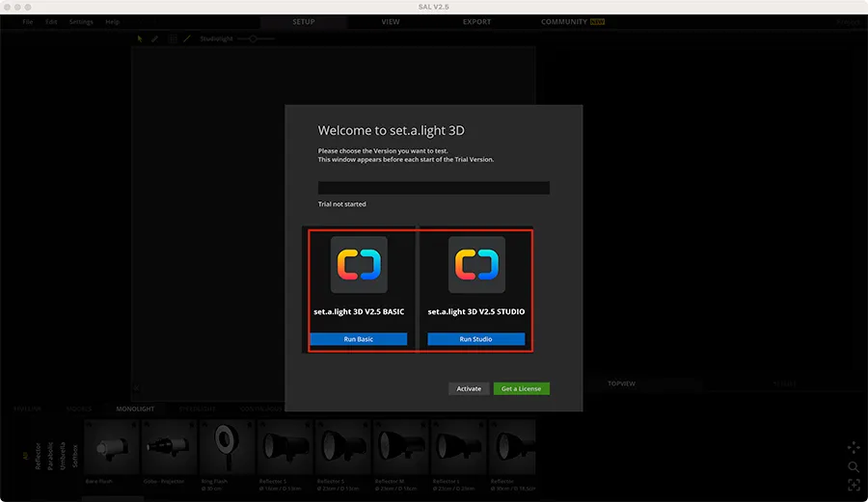Select the CONTINUOUS equipment tab

point(261,410)
